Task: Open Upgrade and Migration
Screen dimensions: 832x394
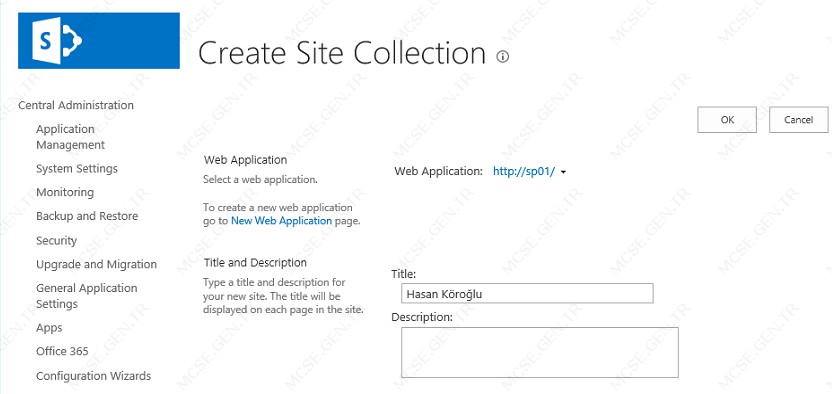Action: pos(97,265)
